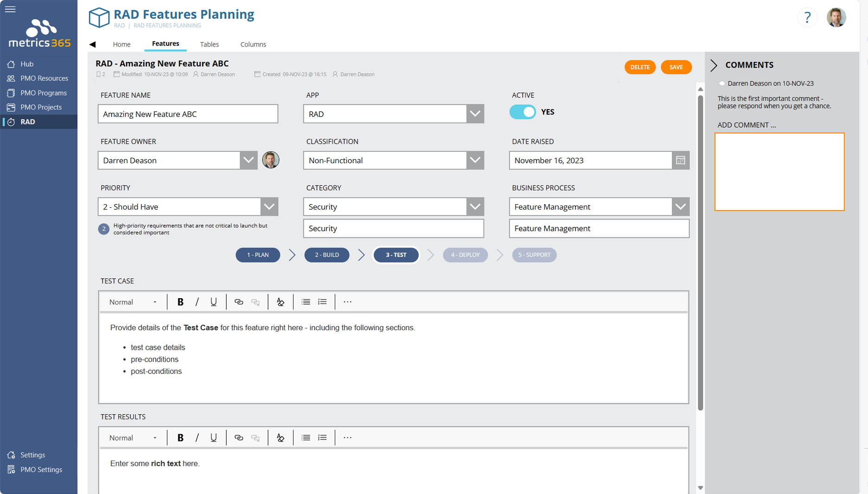Image resolution: width=868 pixels, height=494 pixels.
Task: Expand the App dropdown
Action: point(475,114)
